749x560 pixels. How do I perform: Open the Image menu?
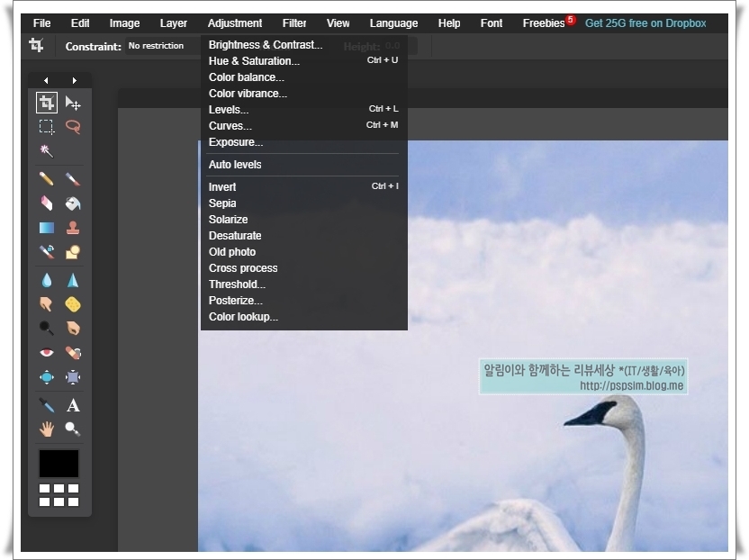(x=124, y=23)
